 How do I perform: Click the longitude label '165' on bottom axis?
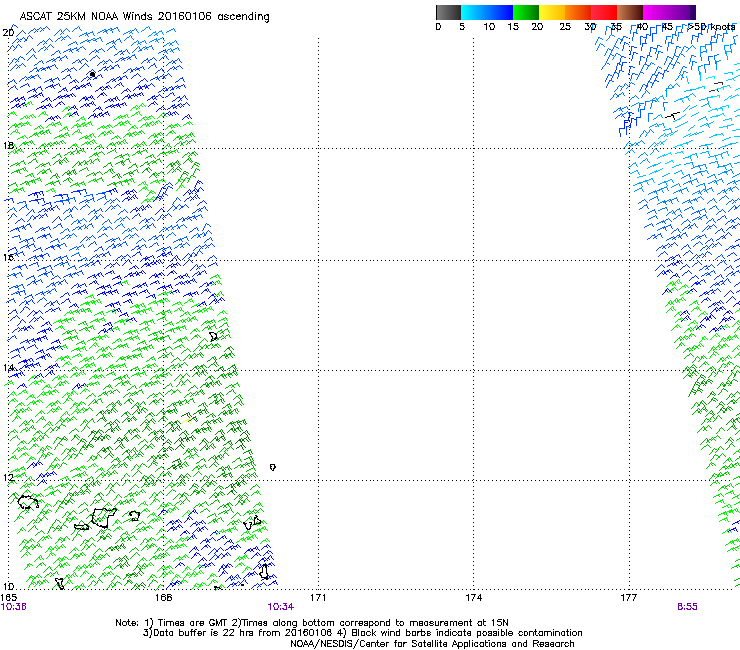(8, 598)
